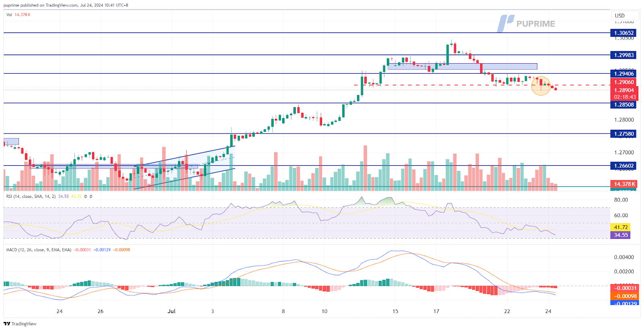Click the red -0.00031 MACD axis label
The height and width of the screenshot is (330, 644).
[625, 288]
